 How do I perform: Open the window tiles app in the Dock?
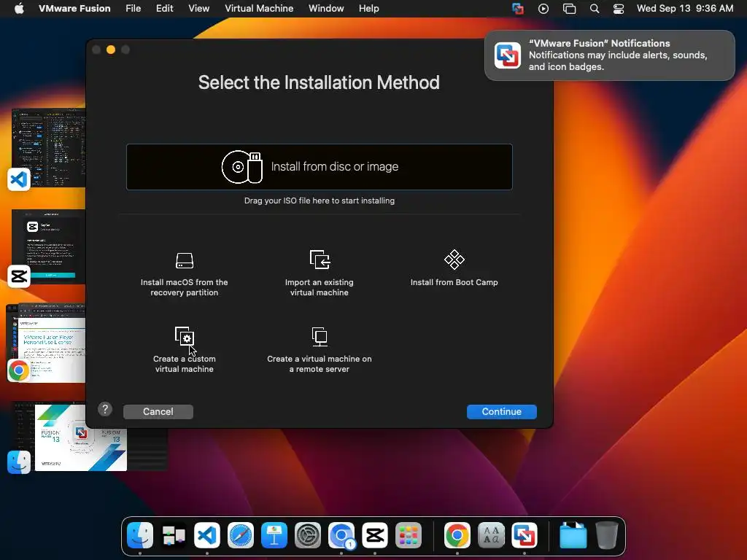coord(174,535)
